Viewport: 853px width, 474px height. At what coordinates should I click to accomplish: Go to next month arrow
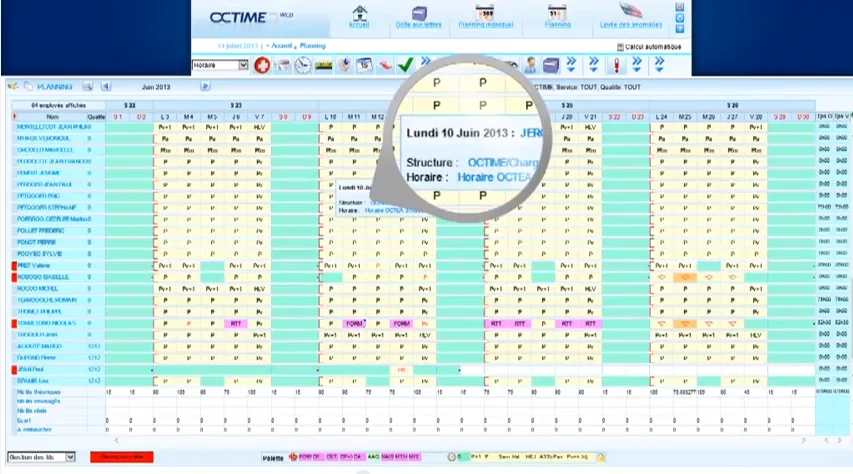205,87
